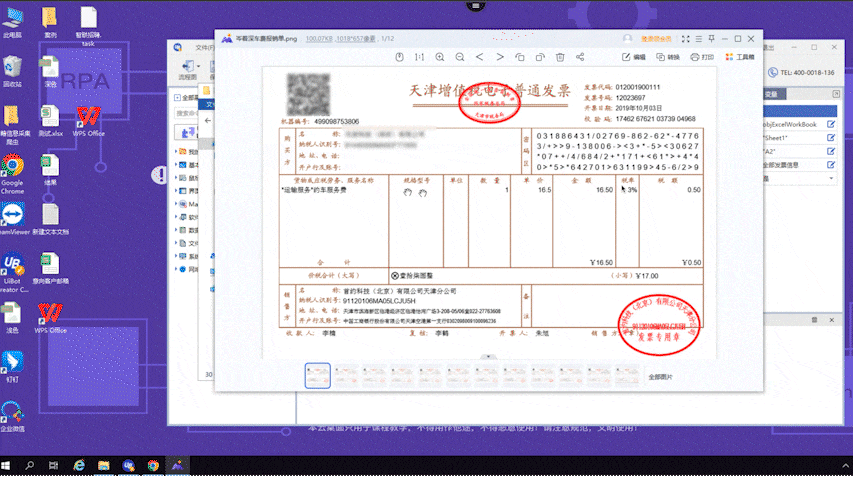Viewport: 854px width, 480px height.
Task: Show hidden system tray icons chevron
Action: pos(846,466)
